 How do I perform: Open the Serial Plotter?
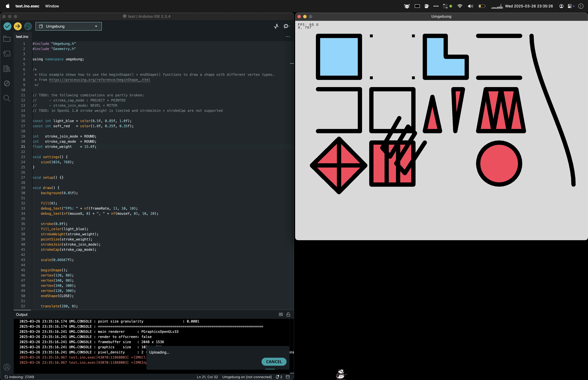pyautogui.click(x=276, y=26)
